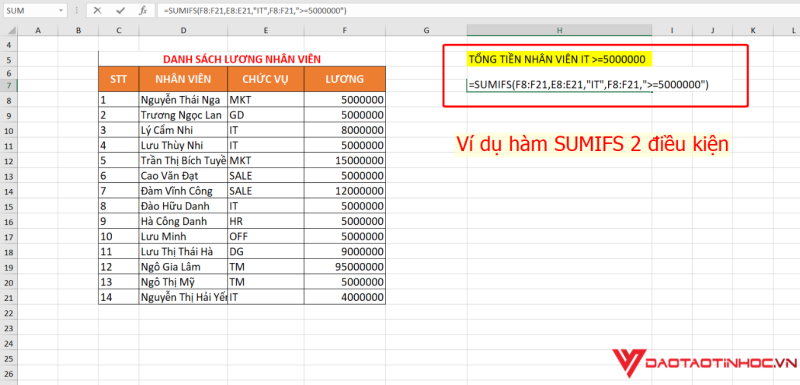Image resolution: width=800 pixels, height=385 pixels.
Task: Select column K header
Action: (x=753, y=31)
